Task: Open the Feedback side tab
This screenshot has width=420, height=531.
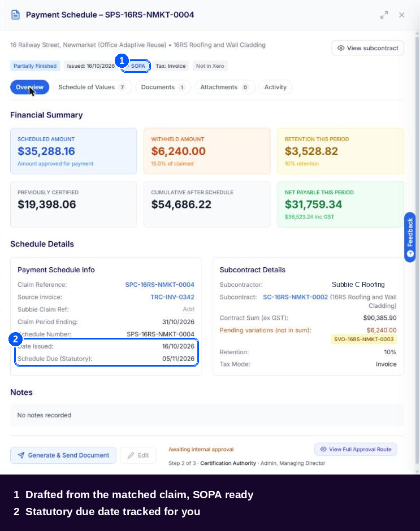Action: tap(410, 237)
